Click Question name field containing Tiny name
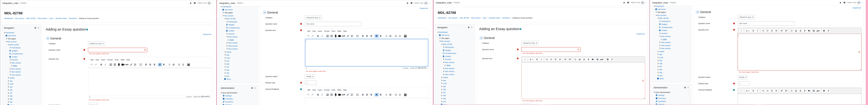This screenshot has height=105, width=868. [x=333, y=24]
